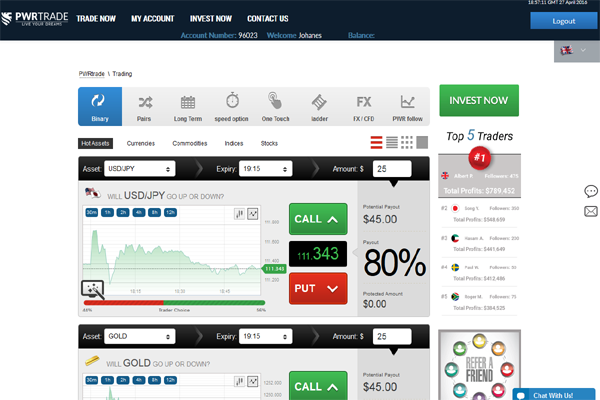This screenshot has width=600, height=400.
Task: Set GOLD chart to 1h timeframe
Action: [108, 380]
